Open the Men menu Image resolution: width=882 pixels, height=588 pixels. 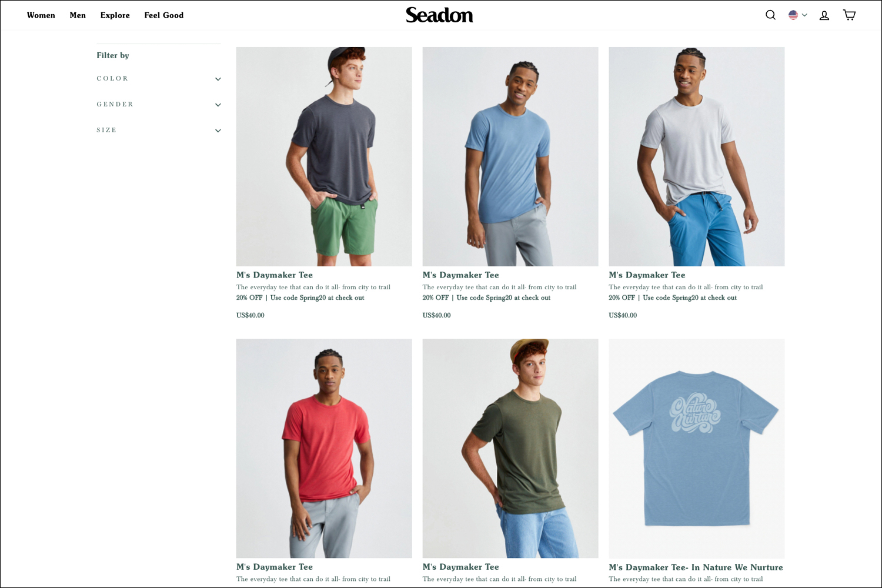[78, 15]
